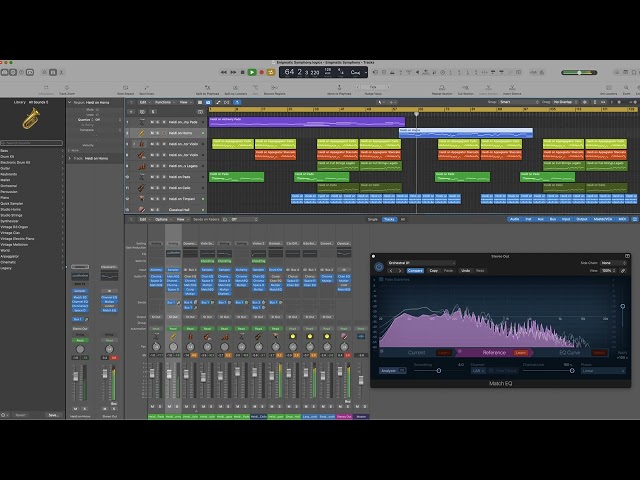
Task: Open the Phase Linear dropdown in Match EQ
Action: click(x=603, y=371)
